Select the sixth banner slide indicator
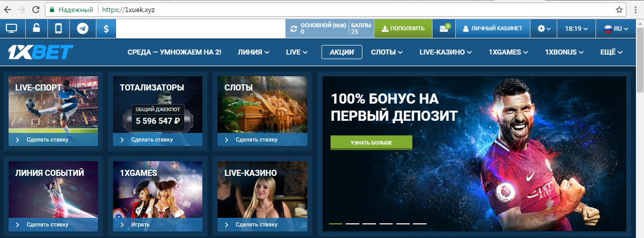Viewport: 644px width, 238px height. click(419, 223)
